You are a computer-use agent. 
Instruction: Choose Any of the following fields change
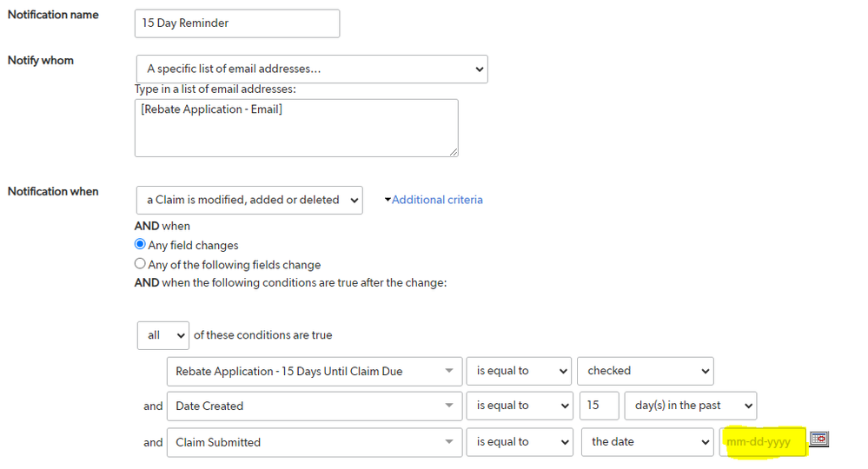tap(140, 264)
